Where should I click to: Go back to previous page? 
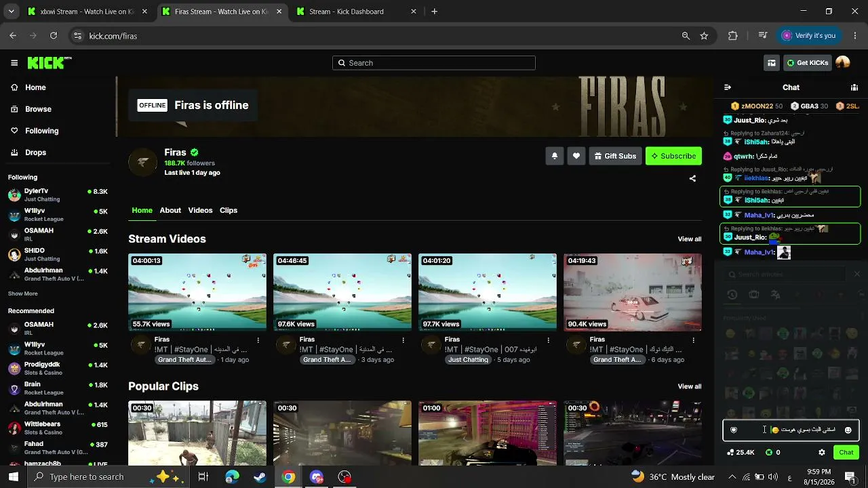pyautogui.click(x=13, y=36)
